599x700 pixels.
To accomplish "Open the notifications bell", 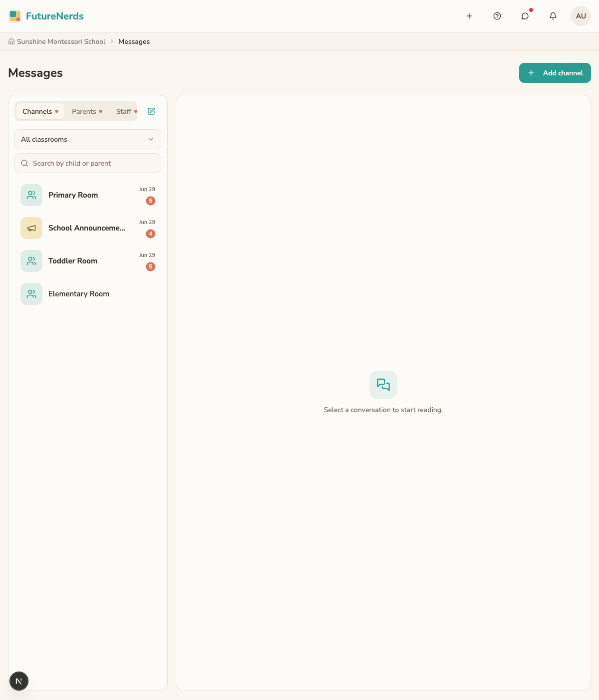I will click(553, 16).
